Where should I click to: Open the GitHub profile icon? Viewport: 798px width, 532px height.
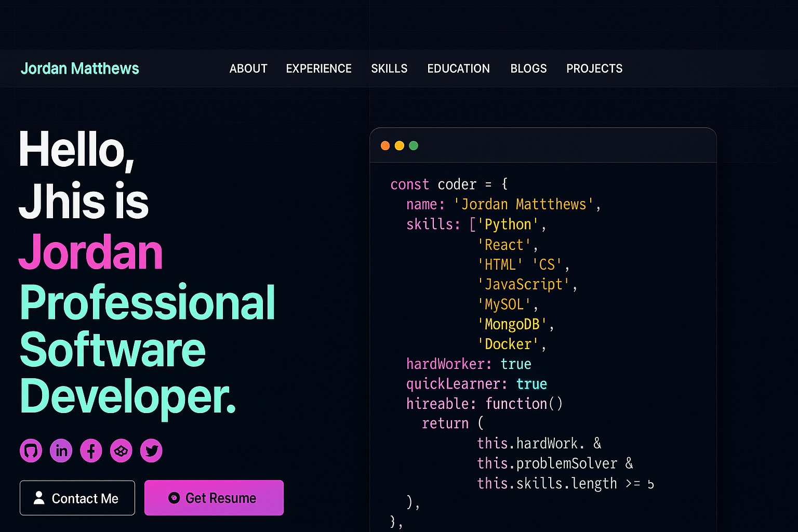click(x=31, y=450)
